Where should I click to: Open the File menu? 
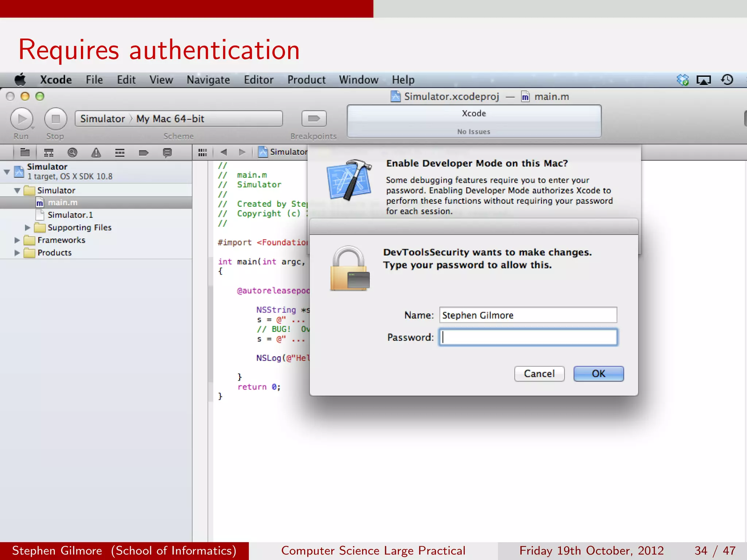pyautogui.click(x=94, y=79)
